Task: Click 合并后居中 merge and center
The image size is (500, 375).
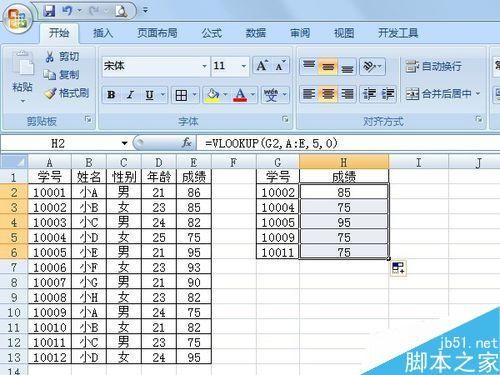Action: point(438,94)
